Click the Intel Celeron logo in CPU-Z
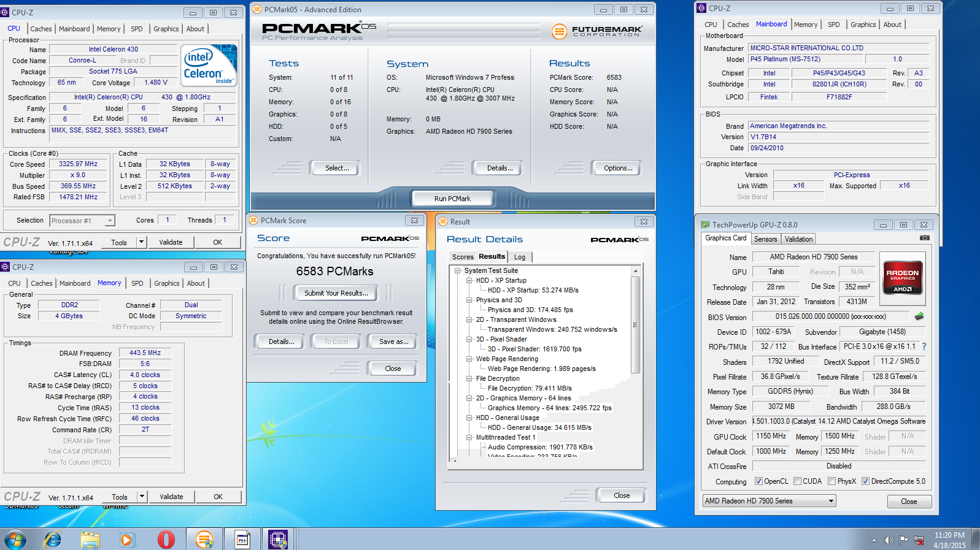The image size is (980, 550). pyautogui.click(x=210, y=65)
